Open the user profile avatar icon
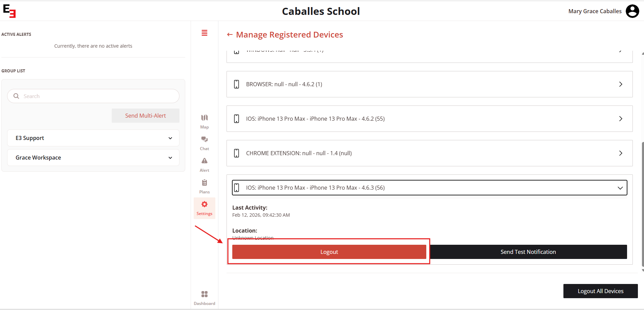This screenshot has height=310, width=644. tap(632, 11)
